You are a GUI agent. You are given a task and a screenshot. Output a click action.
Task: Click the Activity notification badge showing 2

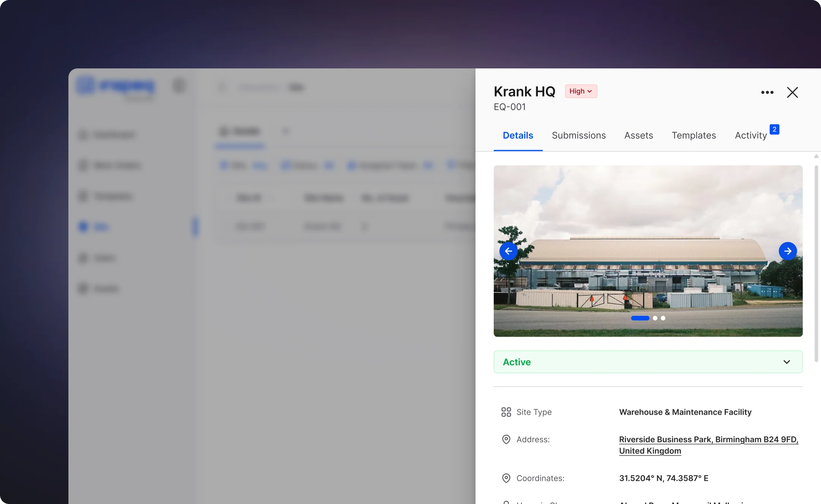click(x=774, y=129)
